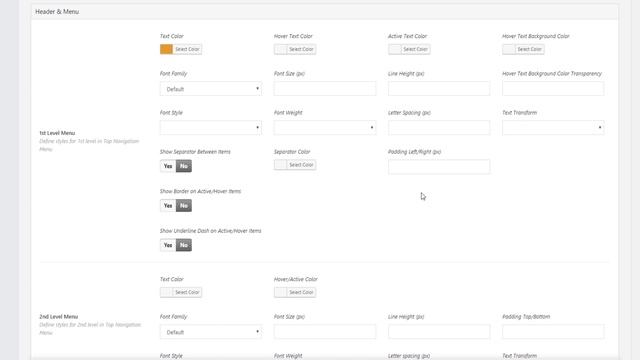Set Show Separator Between Items to Yes
Image resolution: width=640 pixels, height=360 pixels.
[x=168, y=166]
